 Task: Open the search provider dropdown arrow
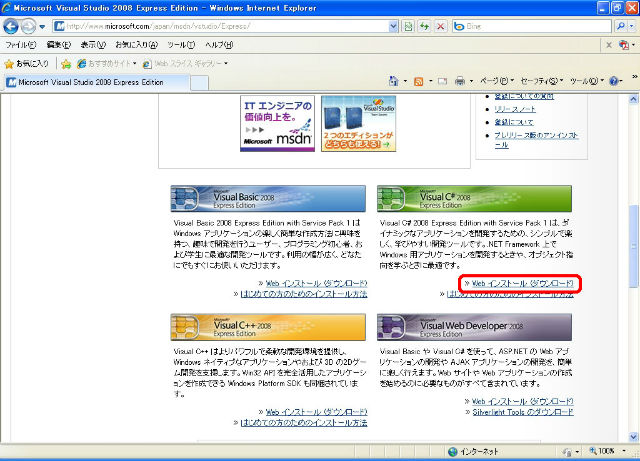pyautogui.click(x=631, y=27)
